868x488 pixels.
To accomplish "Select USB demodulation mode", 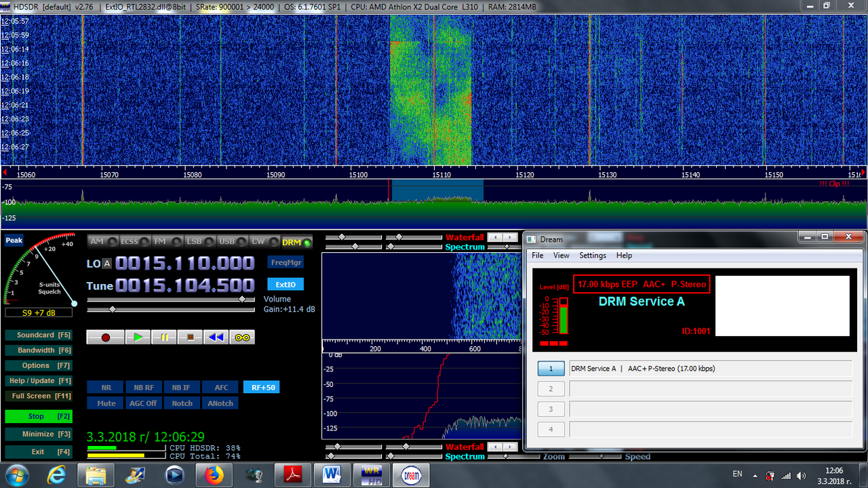I will pos(232,241).
